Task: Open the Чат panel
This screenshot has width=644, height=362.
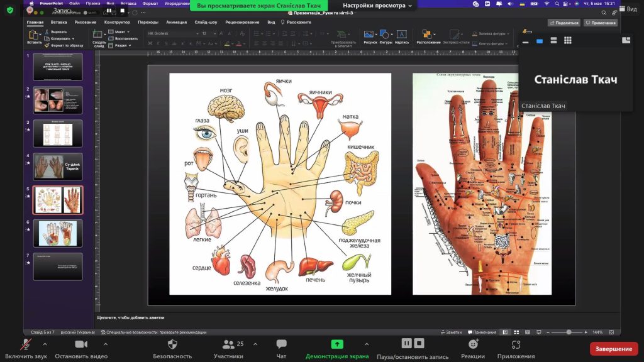Action: tap(281, 349)
